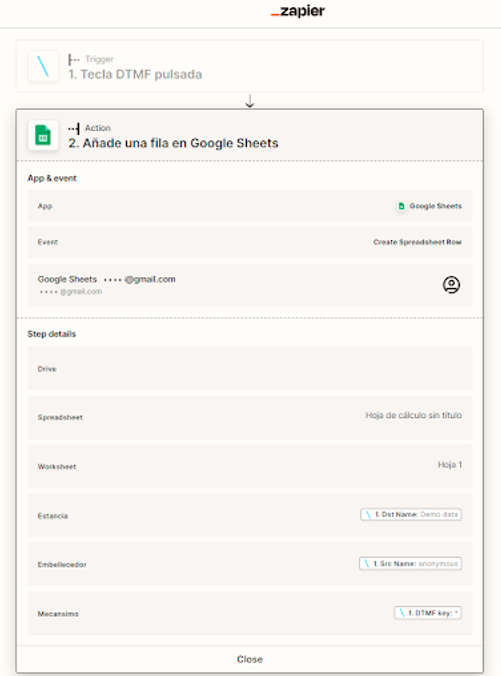Click the Hoja 1 worksheet value
Screen dimensions: 501x676
(x=450, y=464)
